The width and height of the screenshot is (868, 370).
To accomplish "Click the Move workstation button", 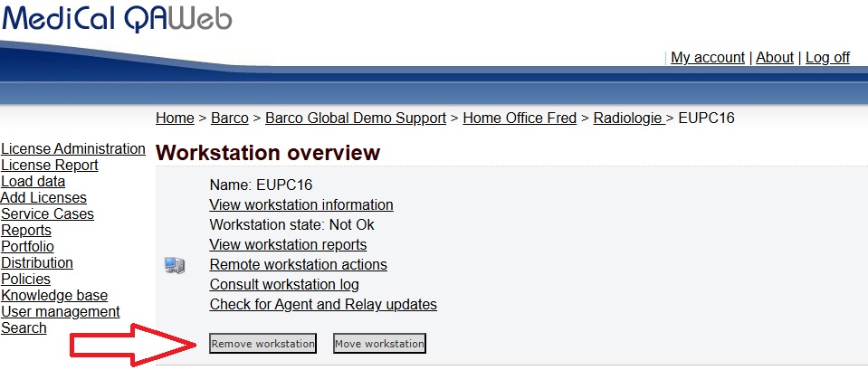I will pyautogui.click(x=380, y=344).
